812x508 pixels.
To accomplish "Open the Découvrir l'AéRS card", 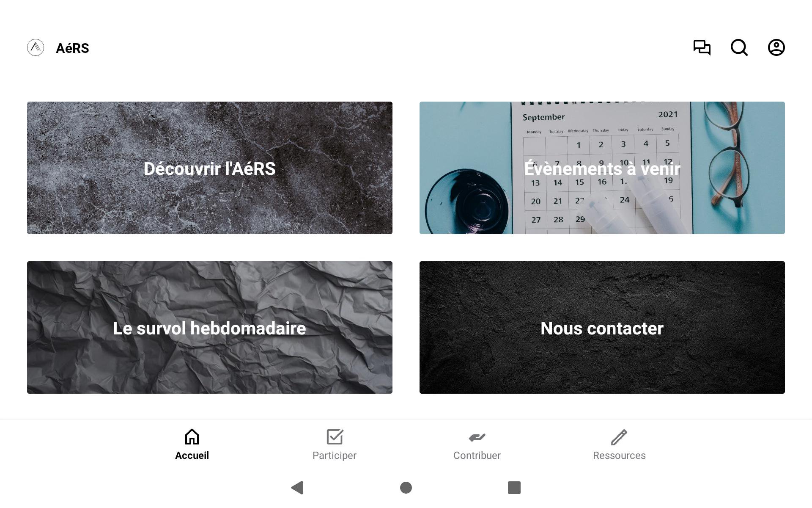I will pos(210,168).
